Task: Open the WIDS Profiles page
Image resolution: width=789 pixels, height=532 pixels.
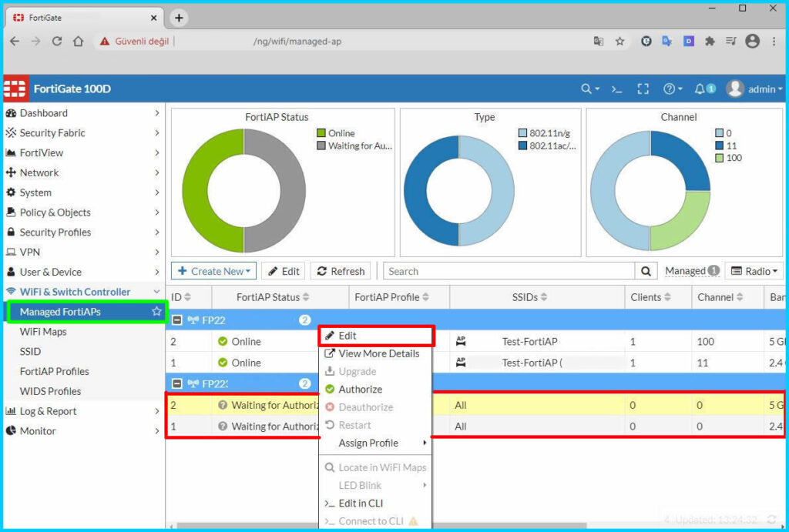Action: click(x=50, y=391)
